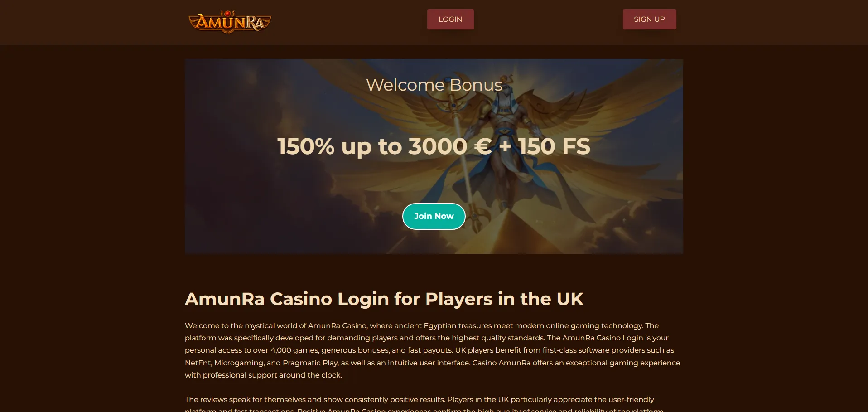The height and width of the screenshot is (412, 868).
Task: Click the '150 FS' free spins text
Action: tap(554, 146)
